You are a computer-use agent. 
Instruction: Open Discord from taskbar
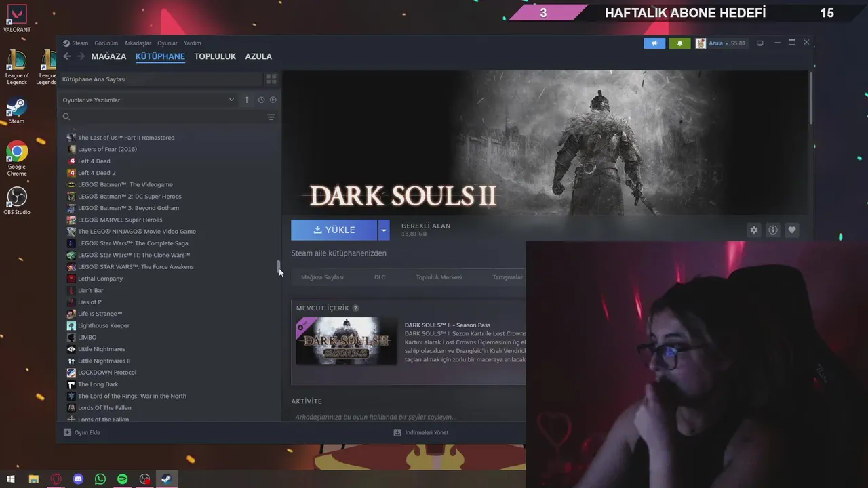78,479
